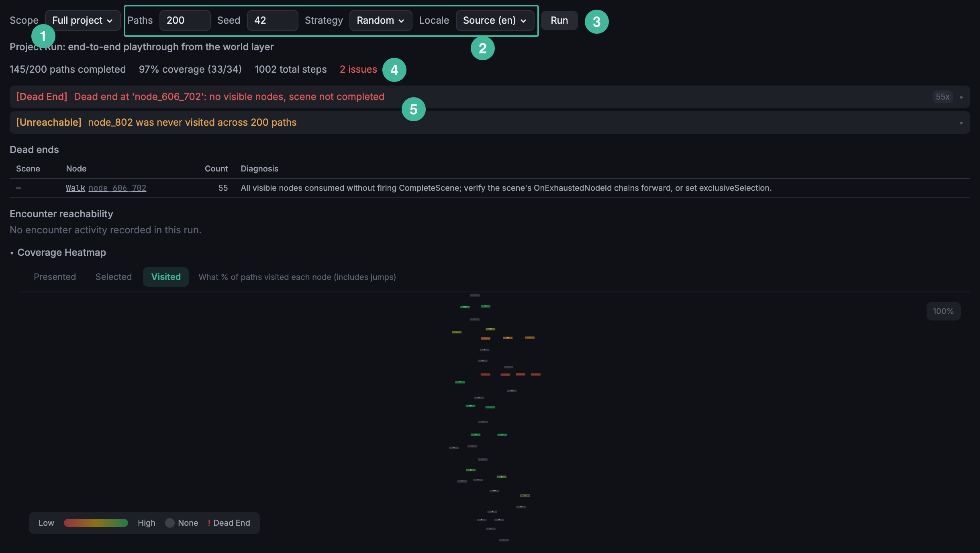Open the Walk node_606_702 link in the table
Viewport: 980px width, 553px height.
106,188
